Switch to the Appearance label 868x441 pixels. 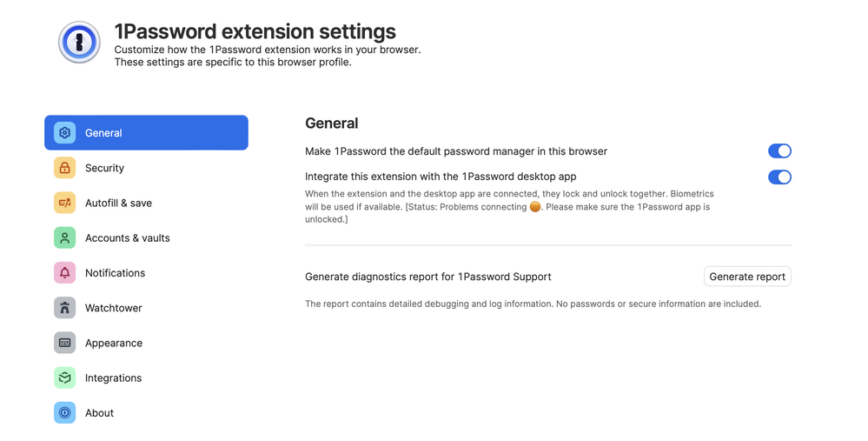pyautogui.click(x=113, y=343)
